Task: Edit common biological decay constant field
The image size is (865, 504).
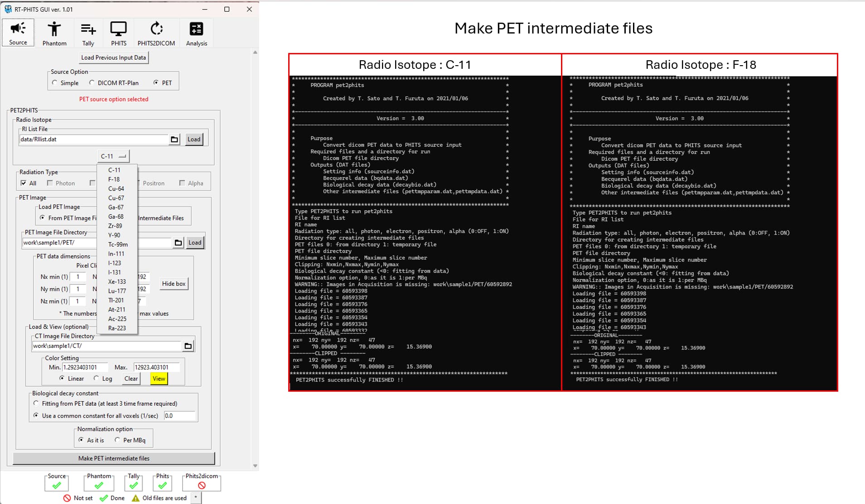Action: [x=179, y=416]
